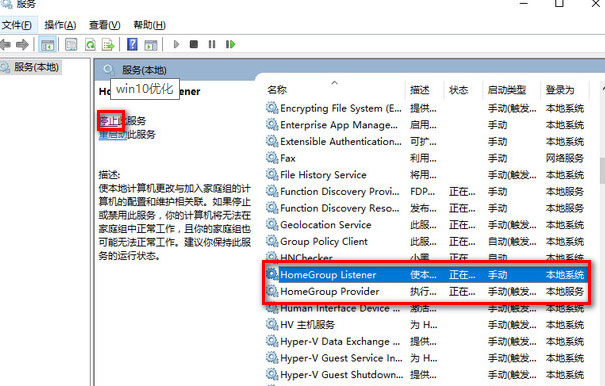Image resolution: width=605 pixels, height=386 pixels.
Task: Click gear icon of HomeGroup Provider
Action: pos(272,291)
